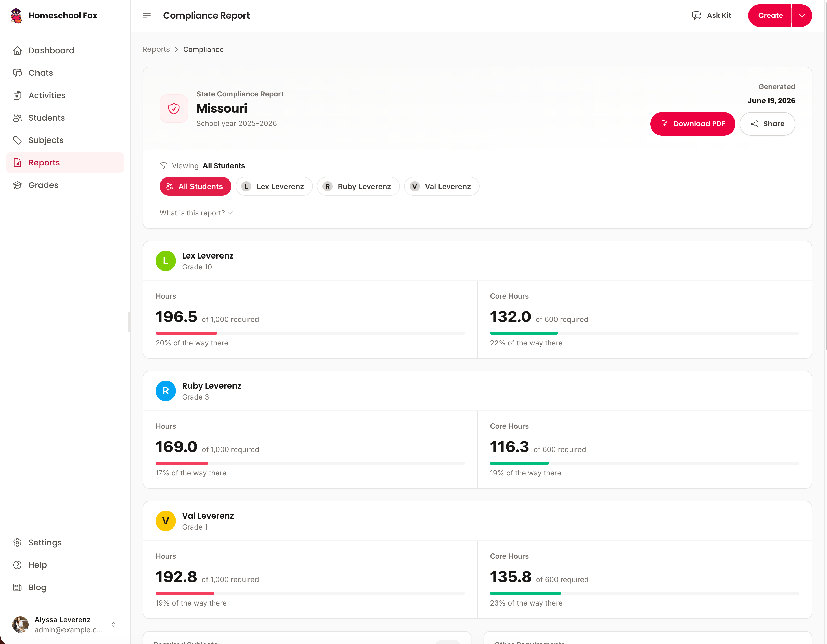827x644 pixels.
Task: Open the Blog link in sidebar
Action: pyautogui.click(x=65, y=587)
